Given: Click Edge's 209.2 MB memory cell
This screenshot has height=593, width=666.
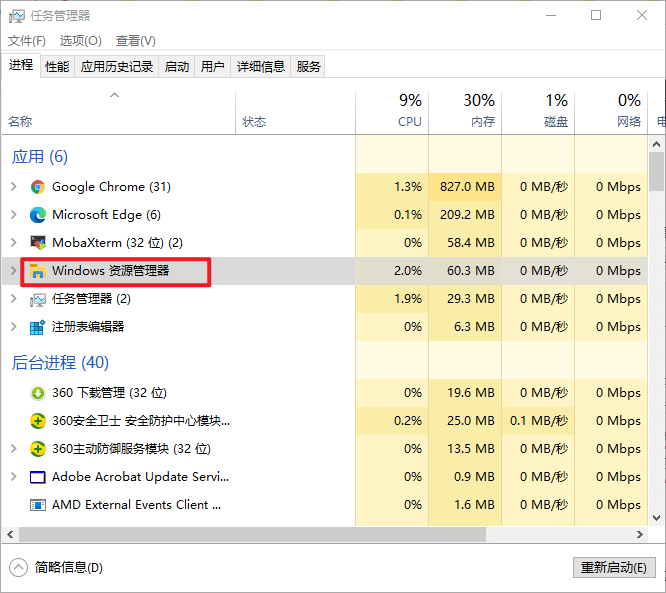Looking at the screenshot, I should tap(465, 215).
